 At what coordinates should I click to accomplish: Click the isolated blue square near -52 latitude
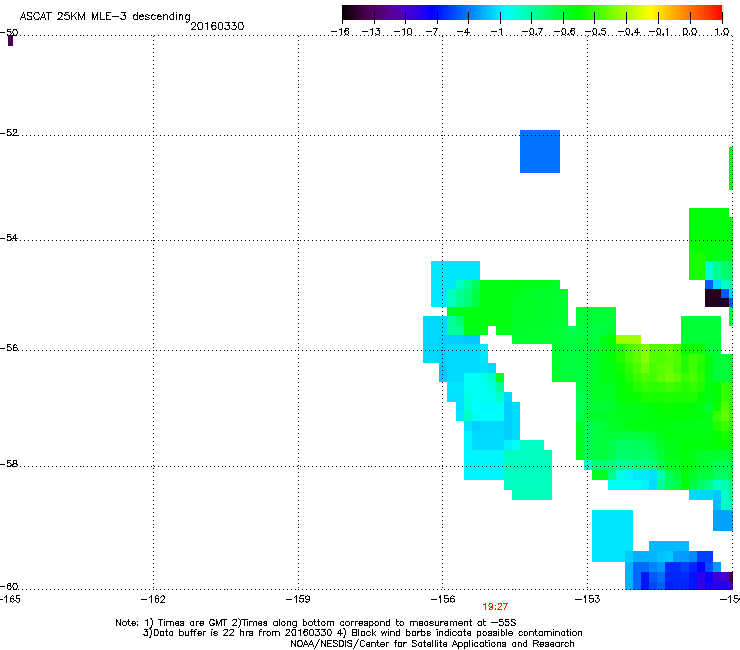pyautogui.click(x=540, y=152)
